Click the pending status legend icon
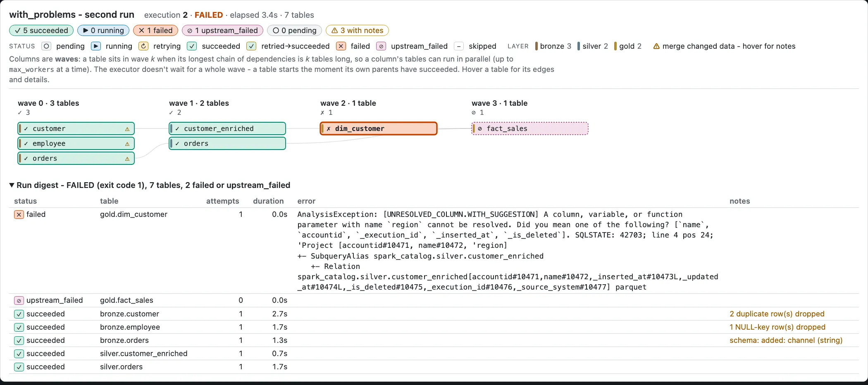This screenshot has width=868, height=385. (x=46, y=46)
